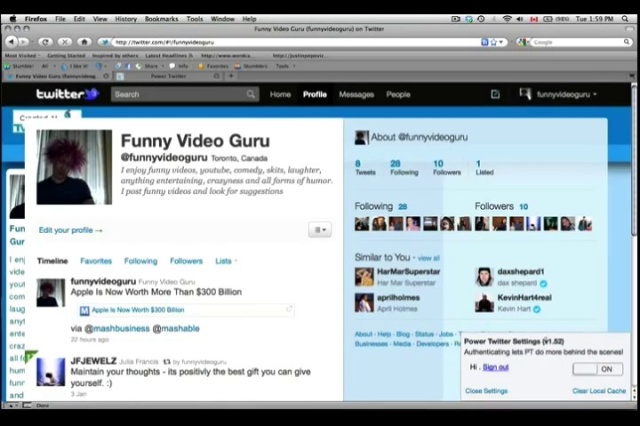
Task: Click the magnifier icon in Twitter search
Action: point(251,94)
